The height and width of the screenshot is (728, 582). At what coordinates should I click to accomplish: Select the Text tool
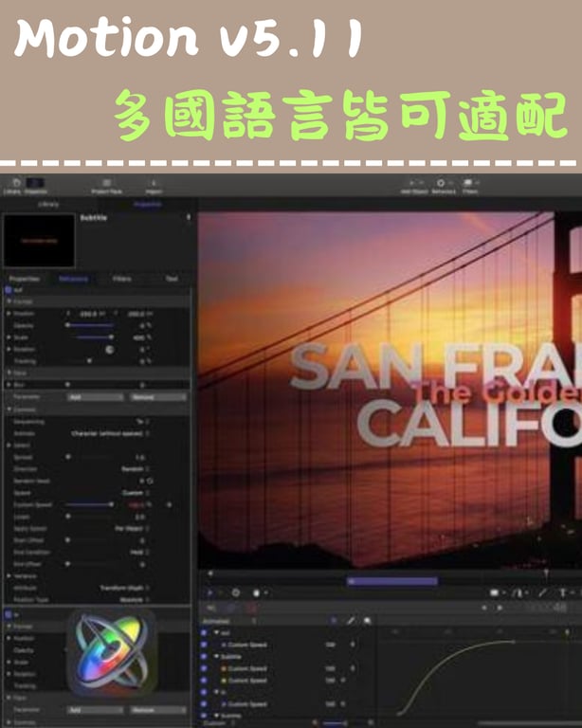(562, 592)
